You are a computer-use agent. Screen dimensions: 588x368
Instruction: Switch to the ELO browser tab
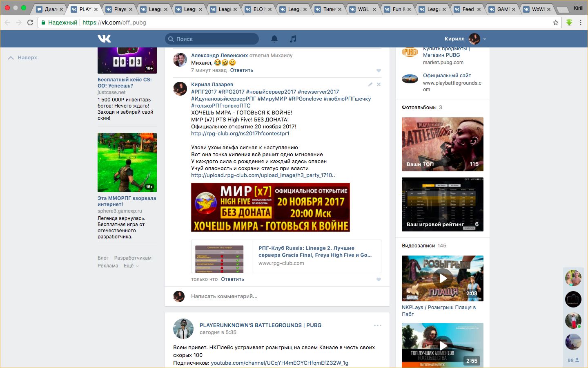pyautogui.click(x=259, y=9)
